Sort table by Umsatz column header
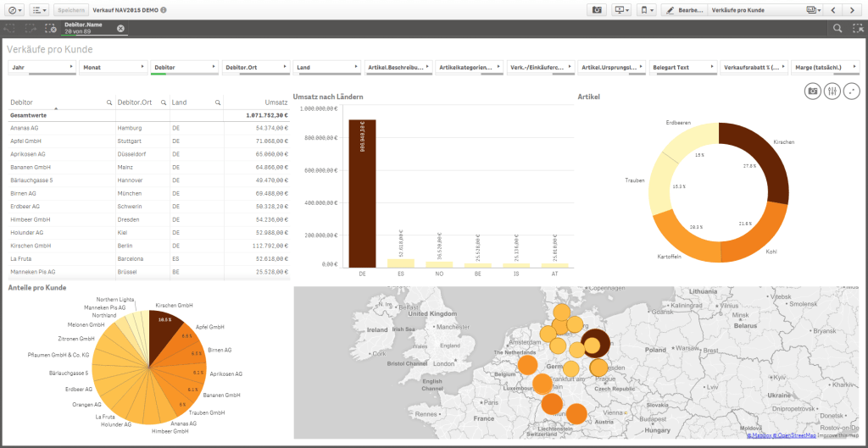 click(x=276, y=102)
